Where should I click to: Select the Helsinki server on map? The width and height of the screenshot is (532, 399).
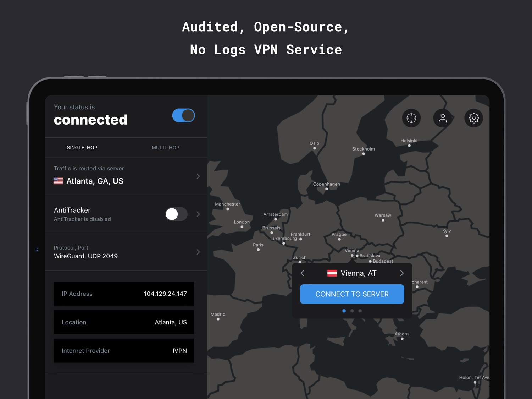(x=409, y=146)
